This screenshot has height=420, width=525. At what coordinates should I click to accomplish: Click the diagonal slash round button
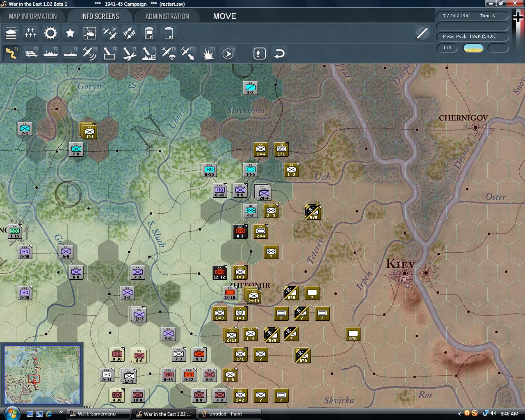422,33
